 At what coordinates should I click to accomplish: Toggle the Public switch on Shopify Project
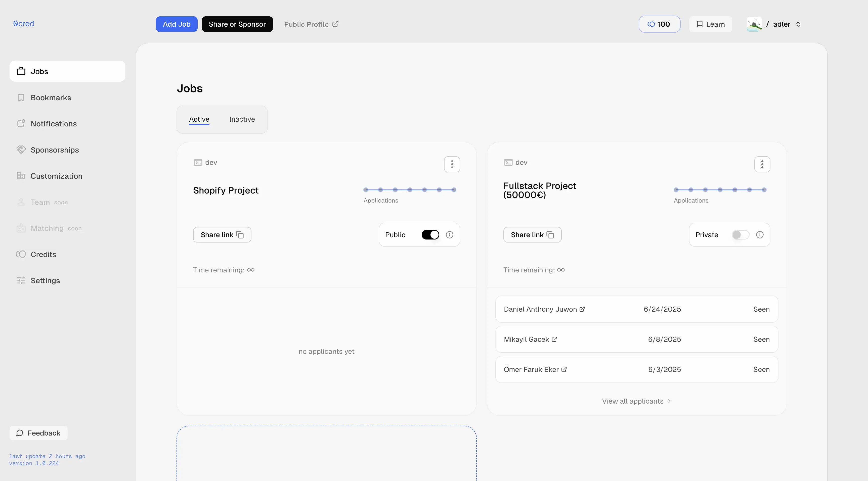tap(430, 234)
